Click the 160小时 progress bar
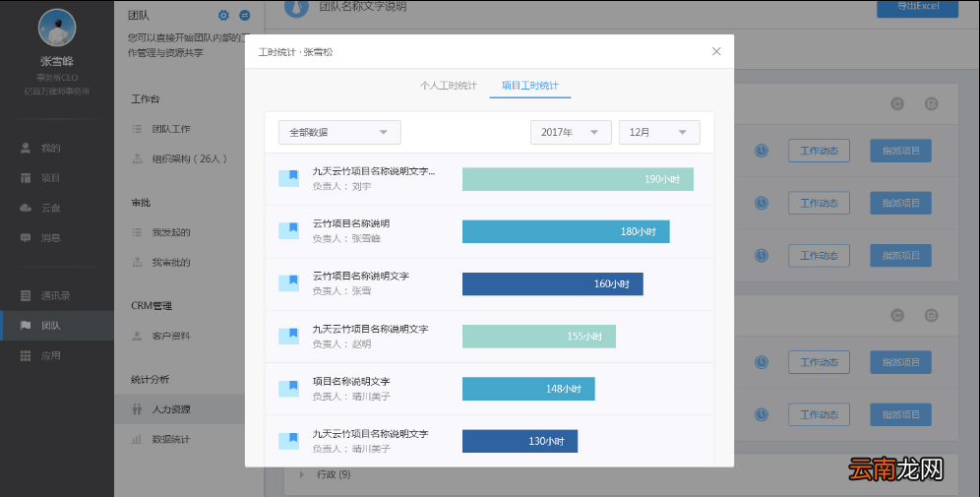The height and width of the screenshot is (497, 980). click(553, 283)
